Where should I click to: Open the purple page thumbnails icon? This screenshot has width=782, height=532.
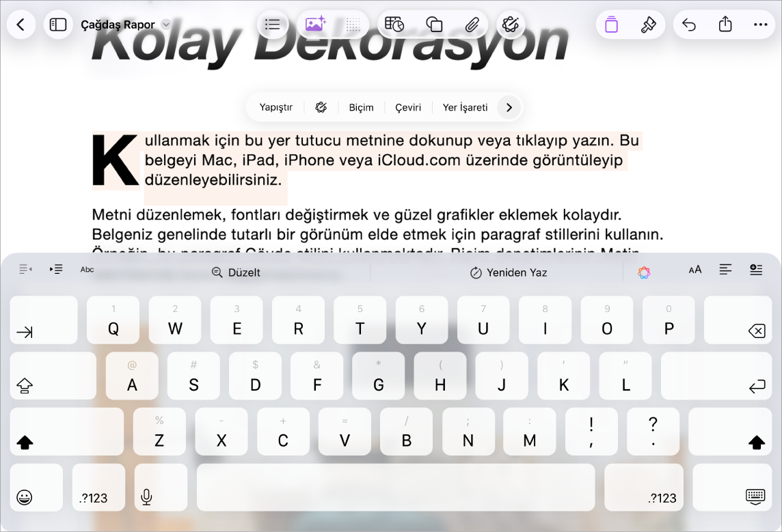click(x=611, y=25)
